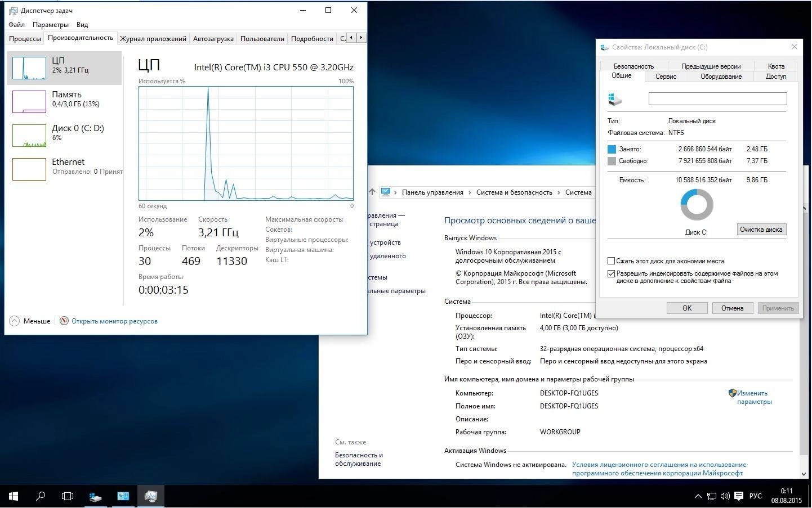Click the blue Занято color swatch
Viewport: 812px width, 508px height.
[612, 149]
